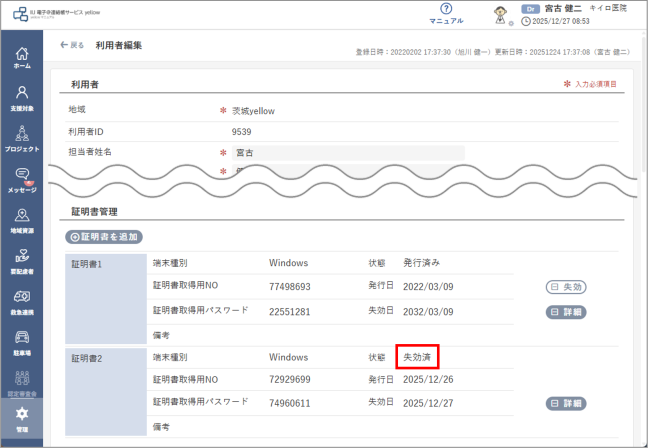Image resolution: width=648 pixels, height=448 pixels.
Task: Open the 管理 gear icon in sidebar
Action: click(21, 418)
